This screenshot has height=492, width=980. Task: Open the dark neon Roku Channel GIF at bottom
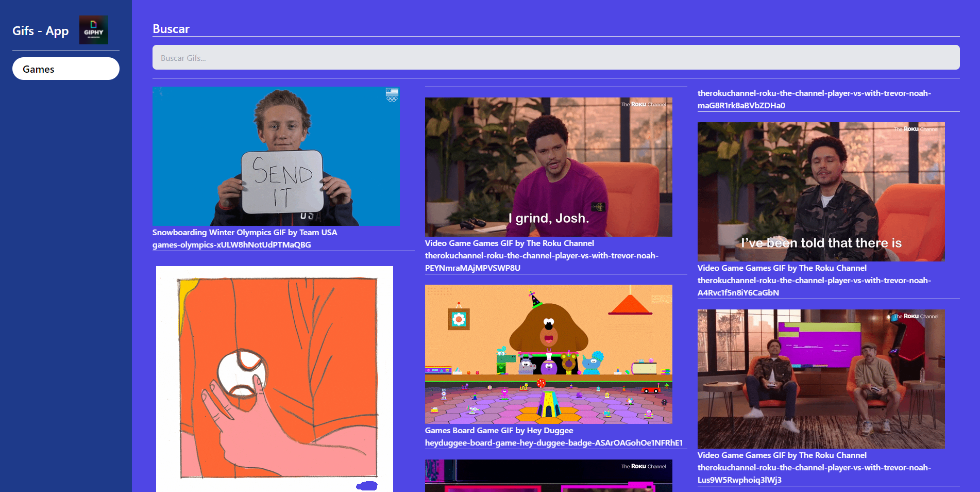[549, 475]
